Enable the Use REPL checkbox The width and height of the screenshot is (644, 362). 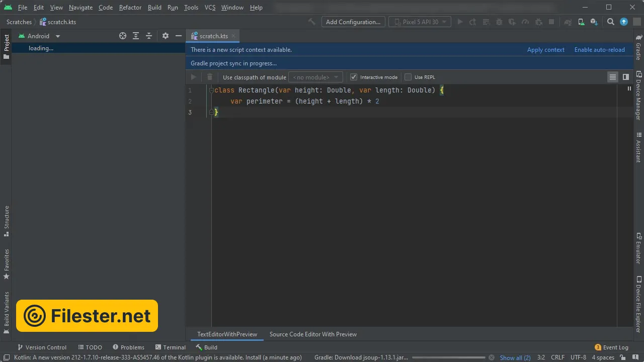pyautogui.click(x=408, y=77)
